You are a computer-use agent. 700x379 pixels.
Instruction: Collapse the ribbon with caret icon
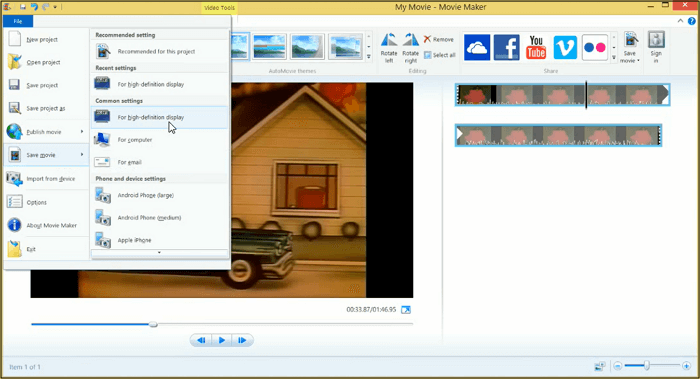pyautogui.click(x=680, y=21)
